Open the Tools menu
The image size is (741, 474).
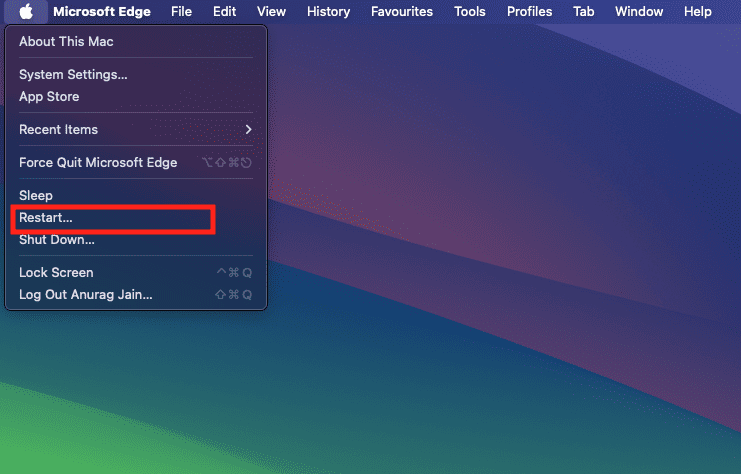(470, 11)
